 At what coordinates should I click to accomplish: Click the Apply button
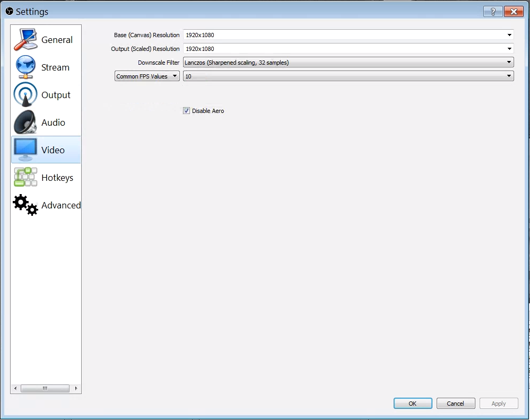click(499, 403)
